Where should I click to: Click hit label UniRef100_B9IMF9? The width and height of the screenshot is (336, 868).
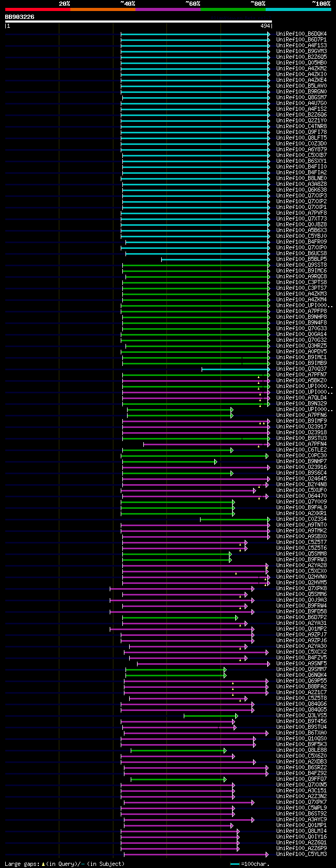pyautogui.click(x=301, y=421)
